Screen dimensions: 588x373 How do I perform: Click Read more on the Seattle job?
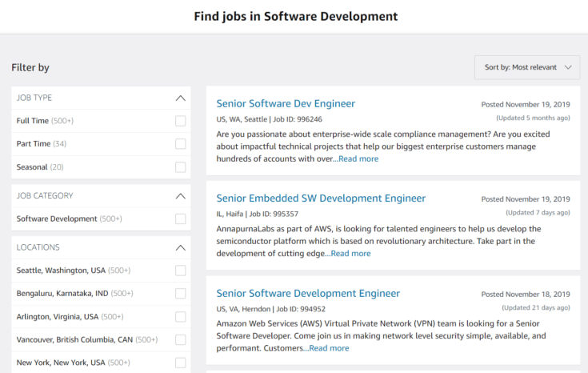click(358, 158)
